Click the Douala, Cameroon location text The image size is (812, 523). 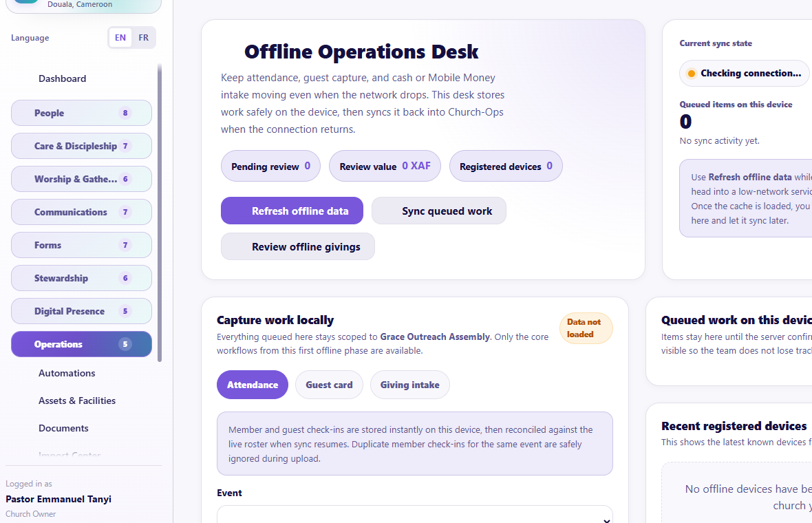point(80,4)
